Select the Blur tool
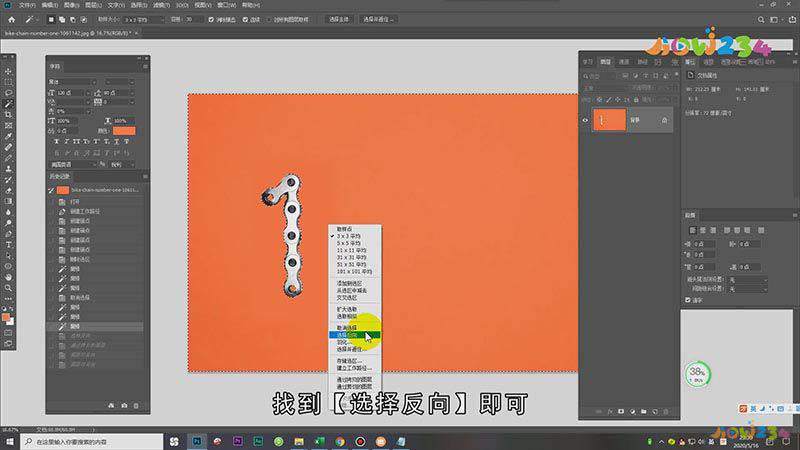800x450 pixels. [x=8, y=212]
